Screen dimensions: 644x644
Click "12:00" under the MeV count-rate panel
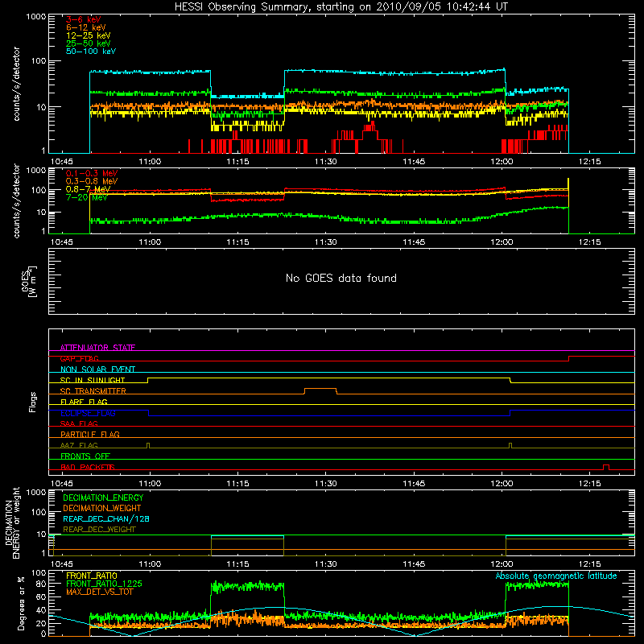[x=502, y=242]
